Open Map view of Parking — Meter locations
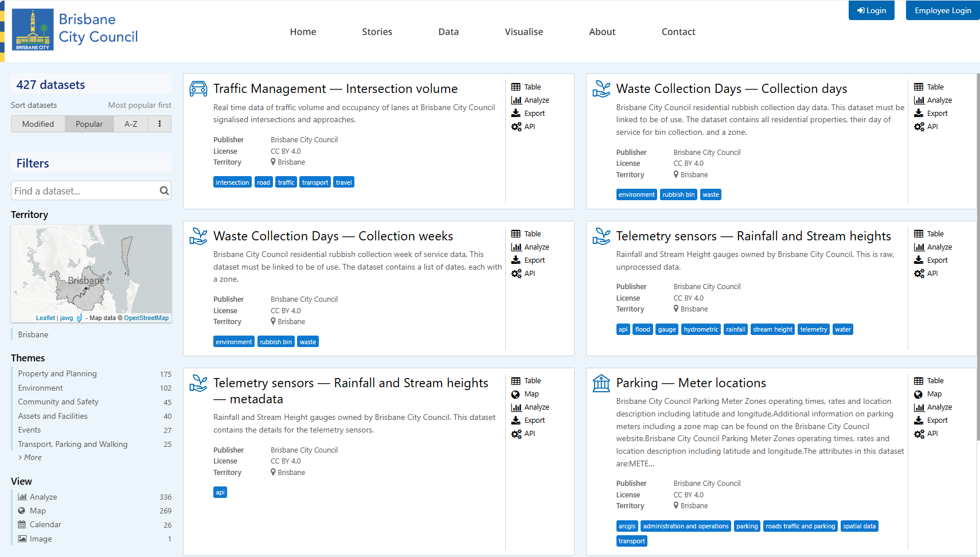The width and height of the screenshot is (980, 557). pyautogui.click(x=932, y=394)
